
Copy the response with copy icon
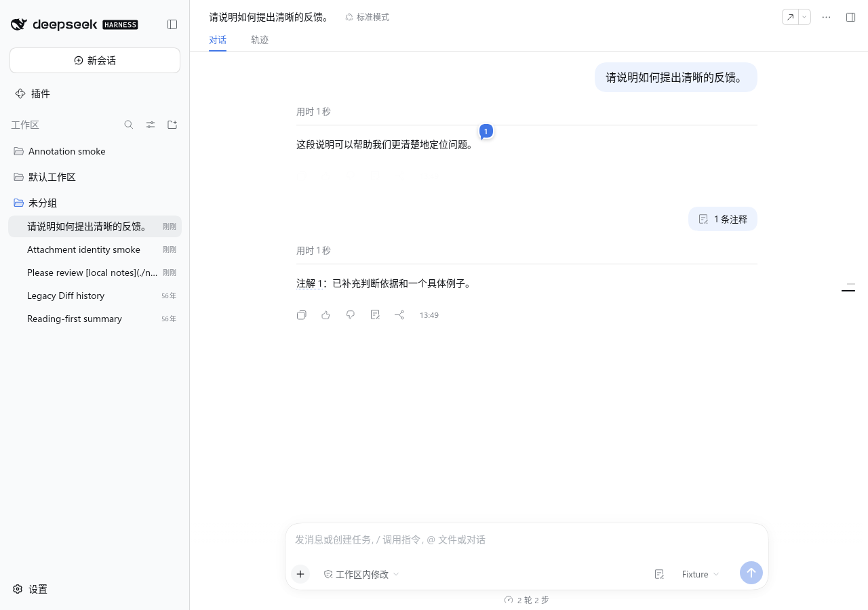(x=302, y=314)
